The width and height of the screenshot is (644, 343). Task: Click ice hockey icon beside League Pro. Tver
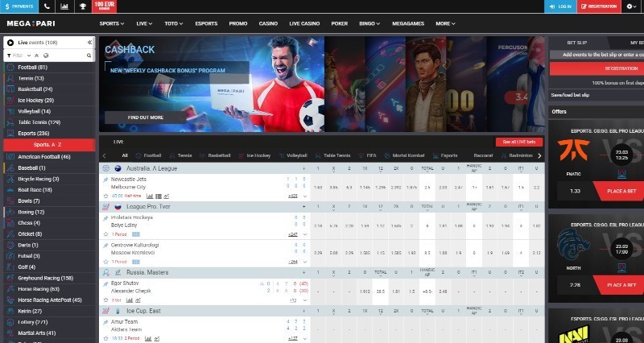pos(106,207)
